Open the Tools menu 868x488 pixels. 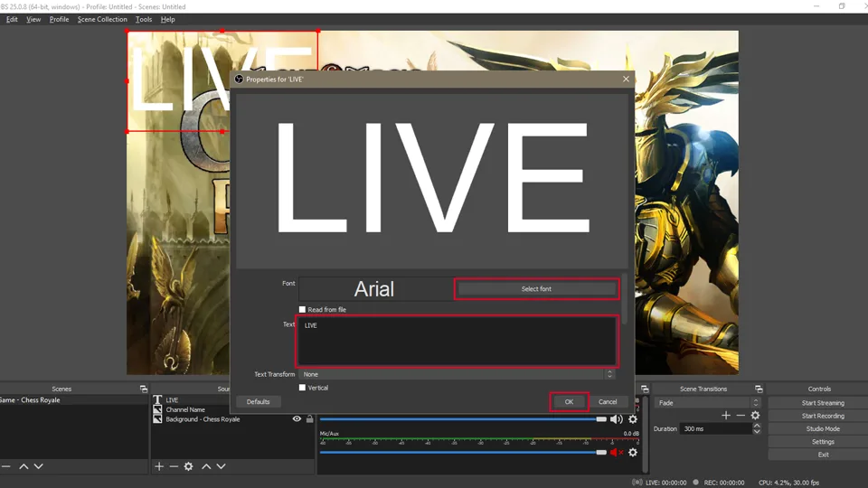[144, 19]
